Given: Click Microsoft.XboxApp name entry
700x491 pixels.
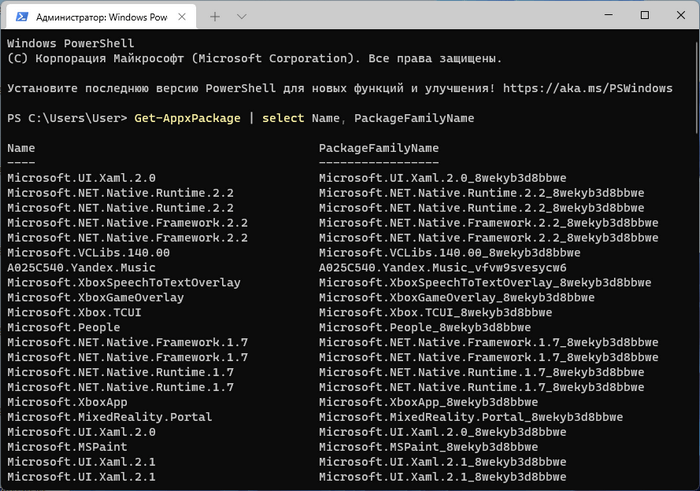Looking at the screenshot, I should tap(67, 402).
